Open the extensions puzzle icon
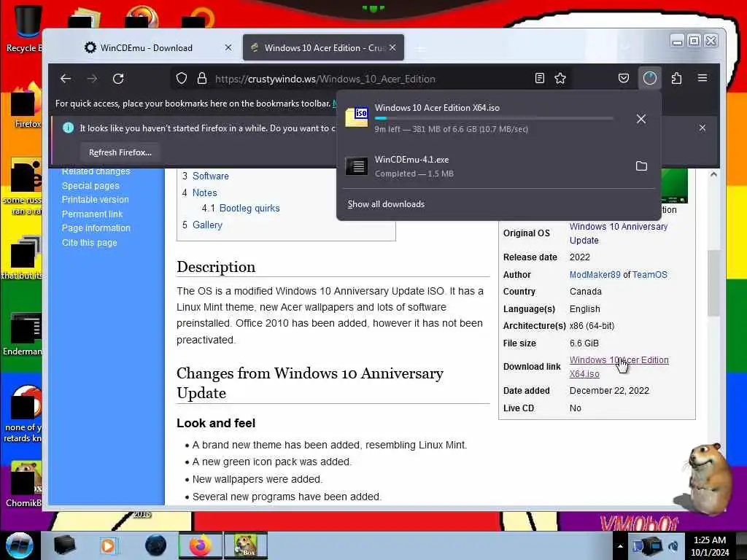The height and width of the screenshot is (560, 747). tap(676, 79)
